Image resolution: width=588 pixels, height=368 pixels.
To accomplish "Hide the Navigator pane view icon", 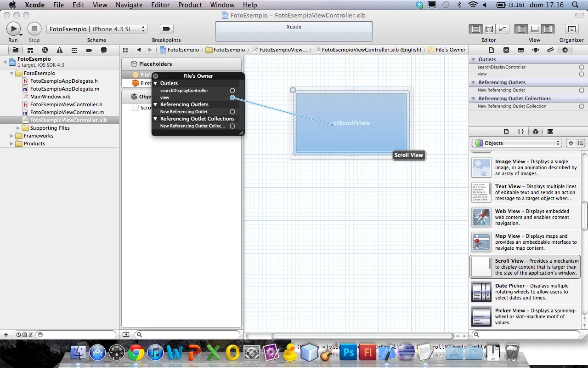I will coord(521,29).
